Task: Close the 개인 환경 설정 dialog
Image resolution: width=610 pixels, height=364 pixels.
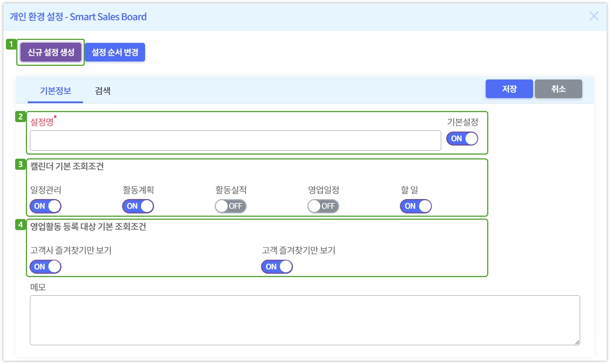Action: [594, 16]
